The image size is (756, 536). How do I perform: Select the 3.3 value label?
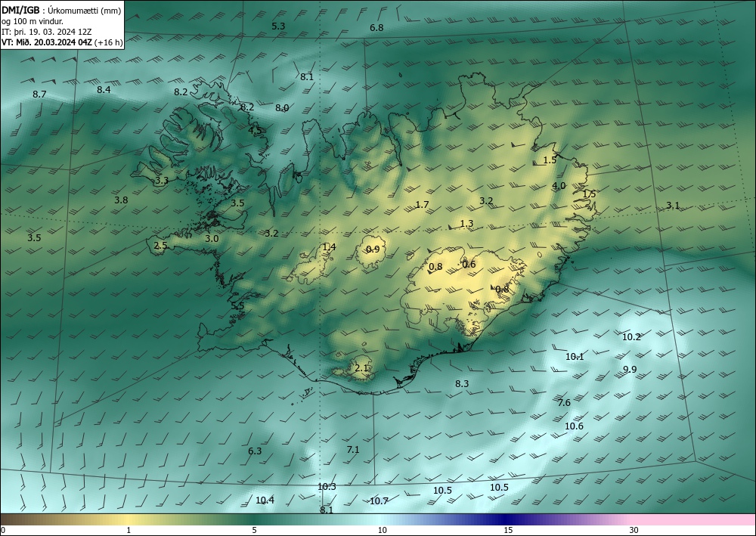[162, 181]
